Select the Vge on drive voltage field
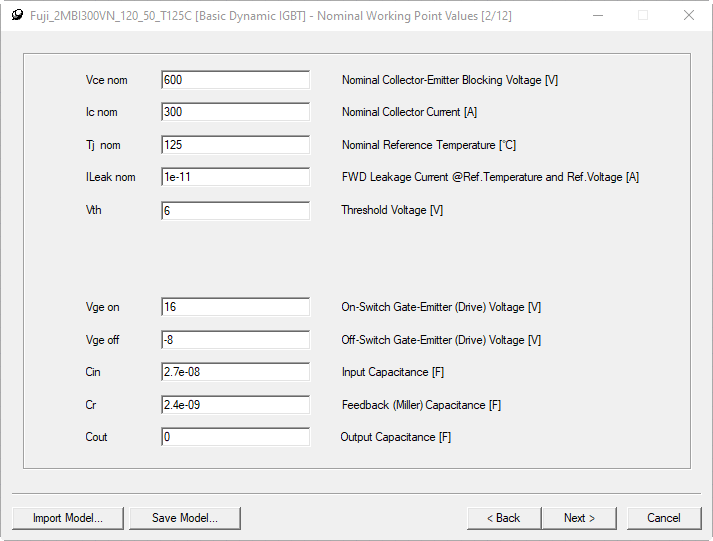 235,307
